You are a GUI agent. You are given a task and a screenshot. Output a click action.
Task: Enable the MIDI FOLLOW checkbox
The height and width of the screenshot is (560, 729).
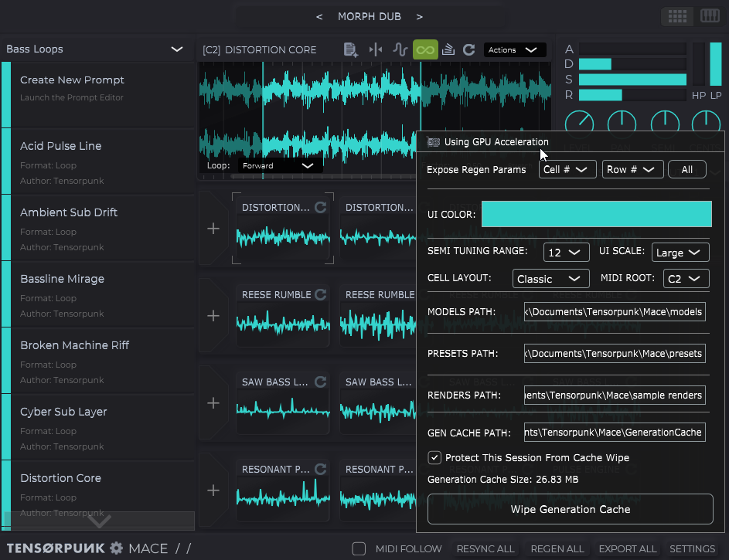click(359, 549)
